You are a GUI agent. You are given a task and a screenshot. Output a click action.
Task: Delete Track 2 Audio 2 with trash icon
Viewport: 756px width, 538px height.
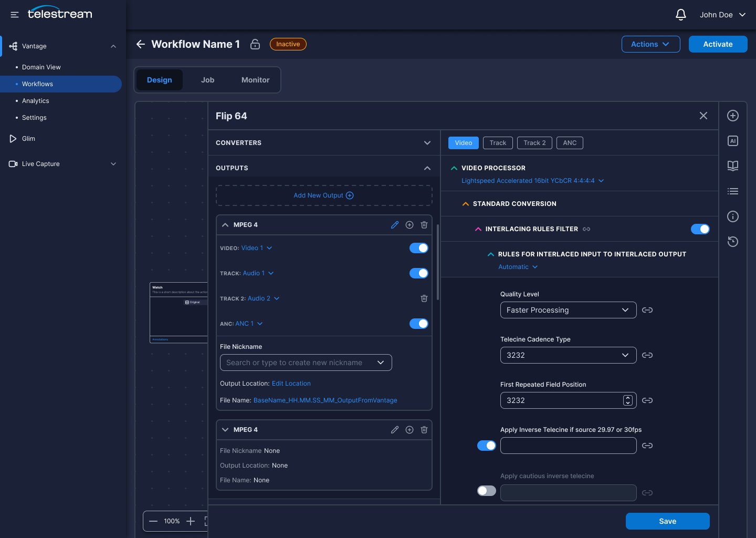click(x=424, y=298)
